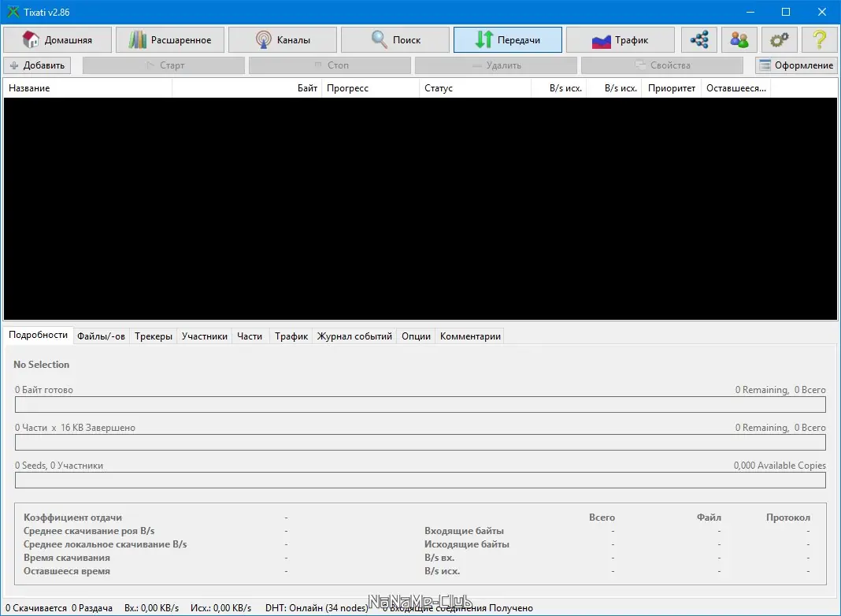Switch to the Файлы/-ов tab
The image size is (841, 616).
[x=101, y=336]
